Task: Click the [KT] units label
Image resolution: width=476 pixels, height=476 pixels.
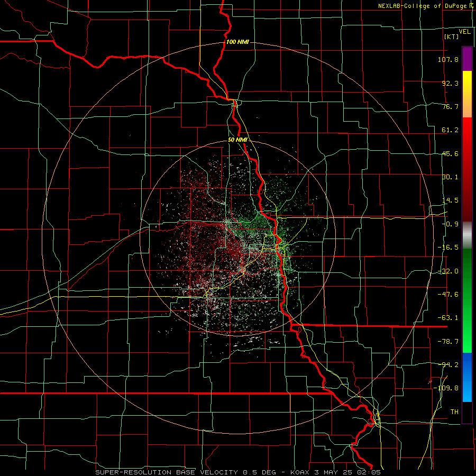Action: point(452,36)
